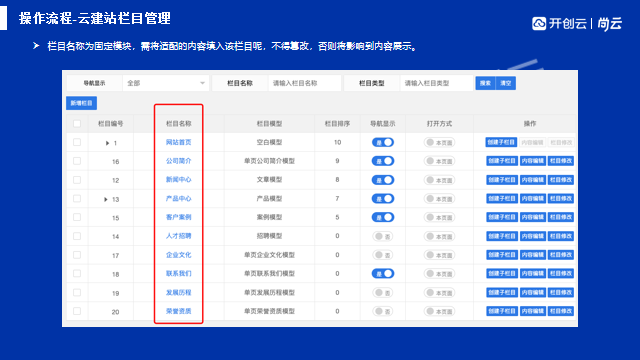Click 栏目修改 for the 产品中心 row
This screenshot has width=640, height=360.
click(x=561, y=198)
